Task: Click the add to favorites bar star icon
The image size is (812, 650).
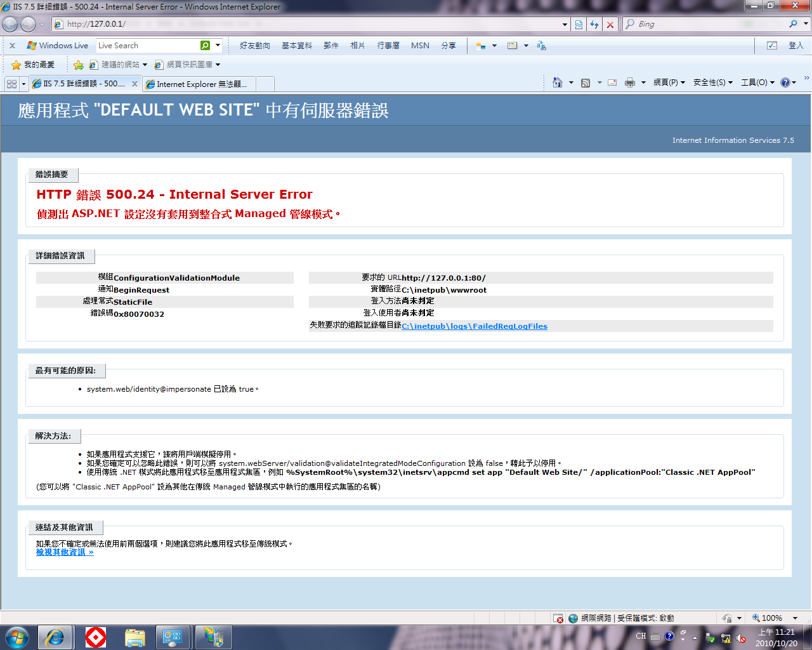Action: (79, 65)
